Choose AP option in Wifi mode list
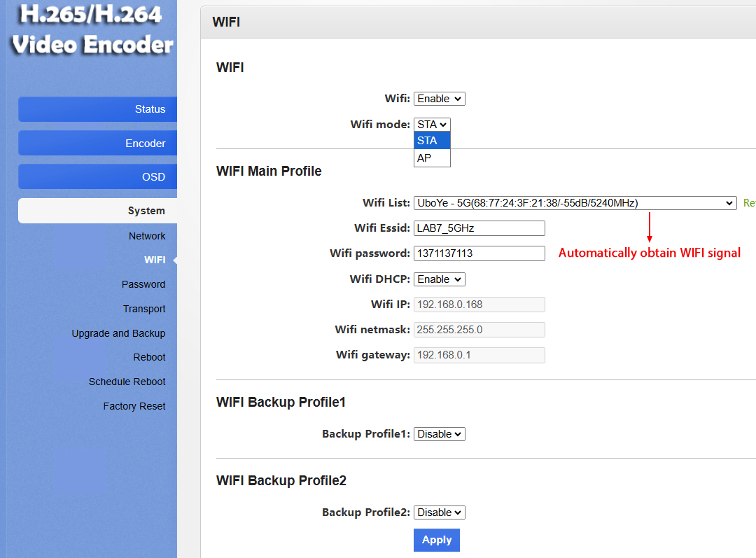This screenshot has height=558, width=756. click(x=432, y=158)
